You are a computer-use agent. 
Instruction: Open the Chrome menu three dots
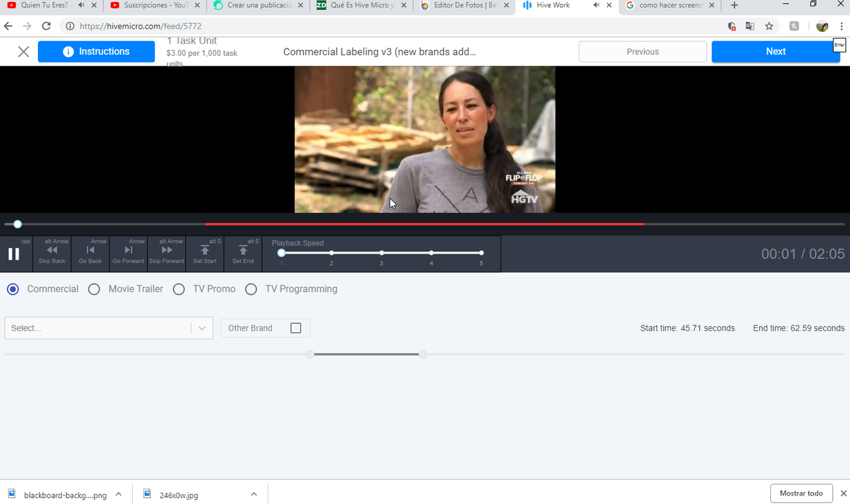(x=841, y=27)
